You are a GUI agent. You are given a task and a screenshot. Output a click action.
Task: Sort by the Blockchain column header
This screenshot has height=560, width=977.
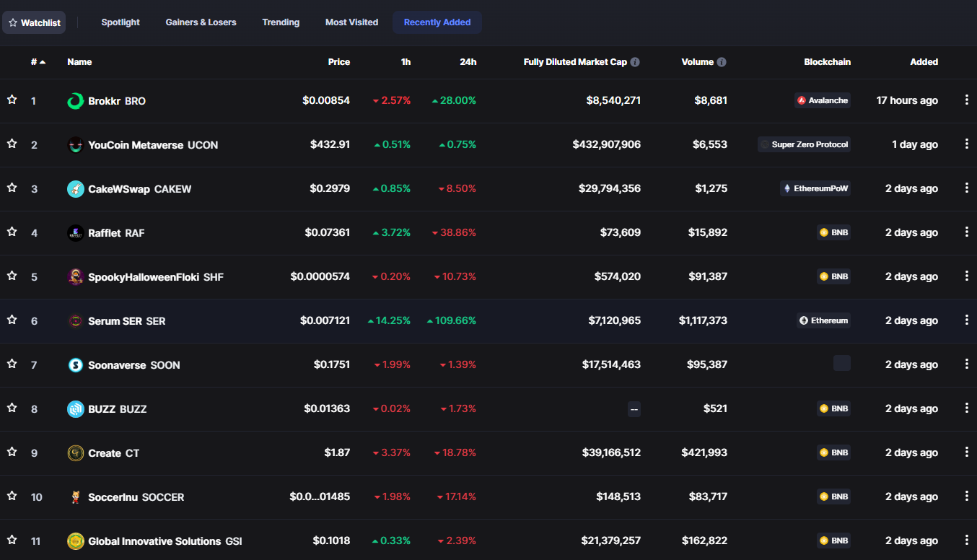click(x=828, y=62)
